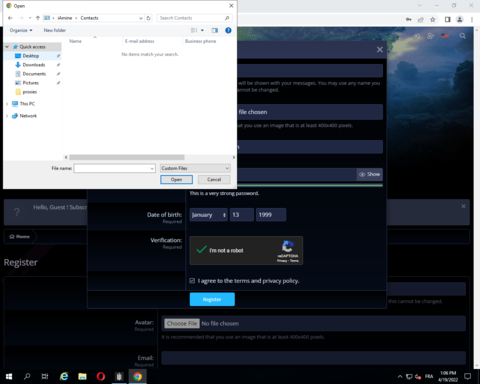The height and width of the screenshot is (384, 480).
Task: Open the Chrome profile avatar
Action: [x=460, y=20]
